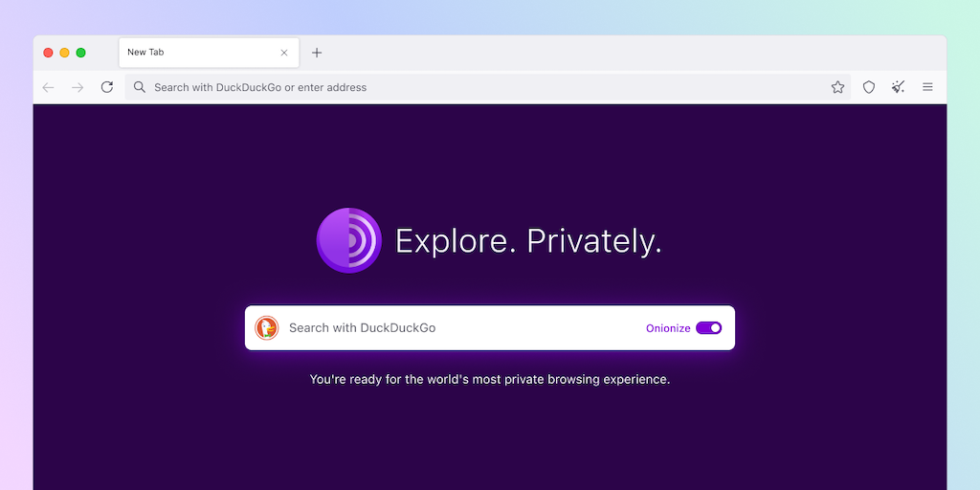This screenshot has height=490, width=980.
Task: Go back using the back arrow
Action: tap(48, 87)
